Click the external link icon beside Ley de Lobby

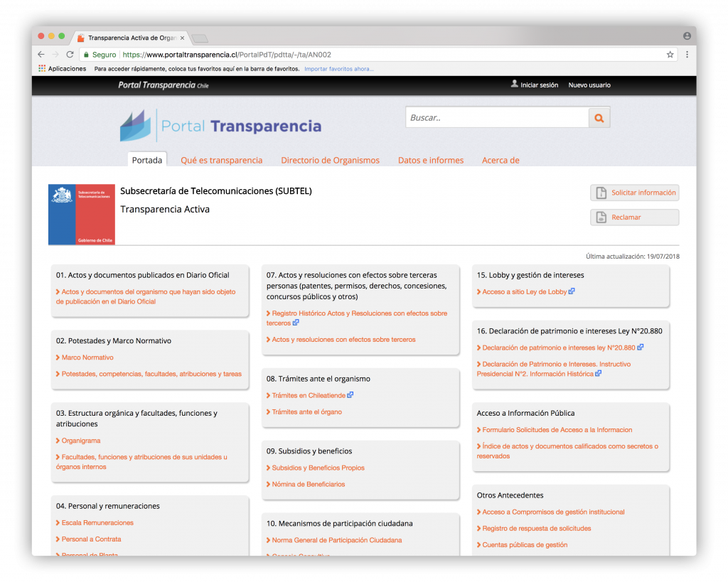572,291
